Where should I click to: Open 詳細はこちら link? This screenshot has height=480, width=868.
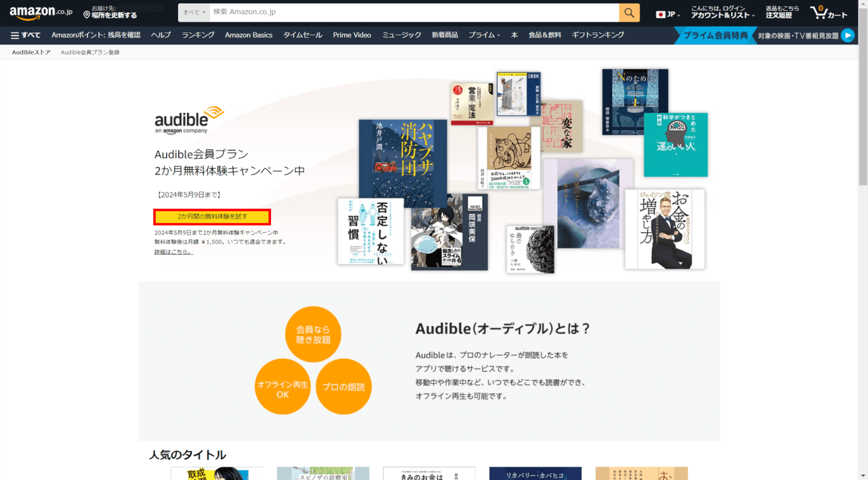[x=174, y=252]
